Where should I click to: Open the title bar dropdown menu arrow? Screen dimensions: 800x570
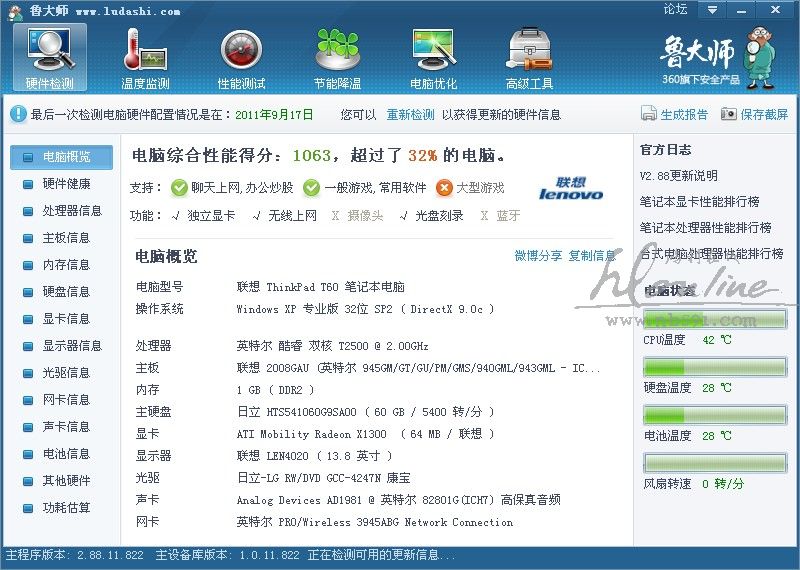712,10
